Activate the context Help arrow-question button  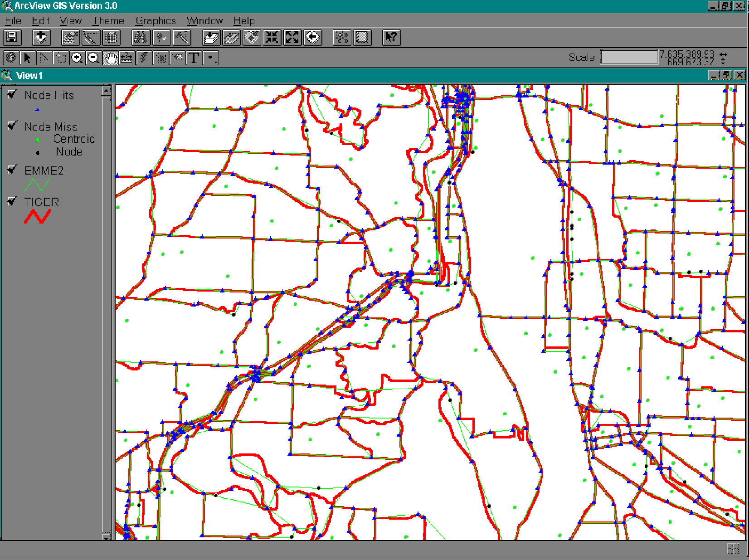click(x=392, y=37)
